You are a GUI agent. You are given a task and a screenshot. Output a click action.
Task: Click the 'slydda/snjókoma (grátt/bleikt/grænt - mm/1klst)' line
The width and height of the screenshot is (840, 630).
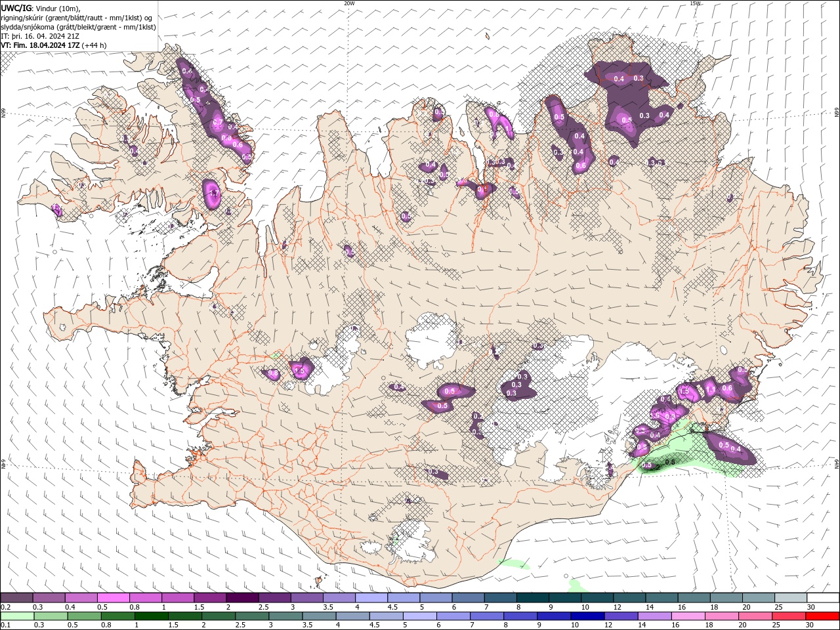[x=78, y=26]
